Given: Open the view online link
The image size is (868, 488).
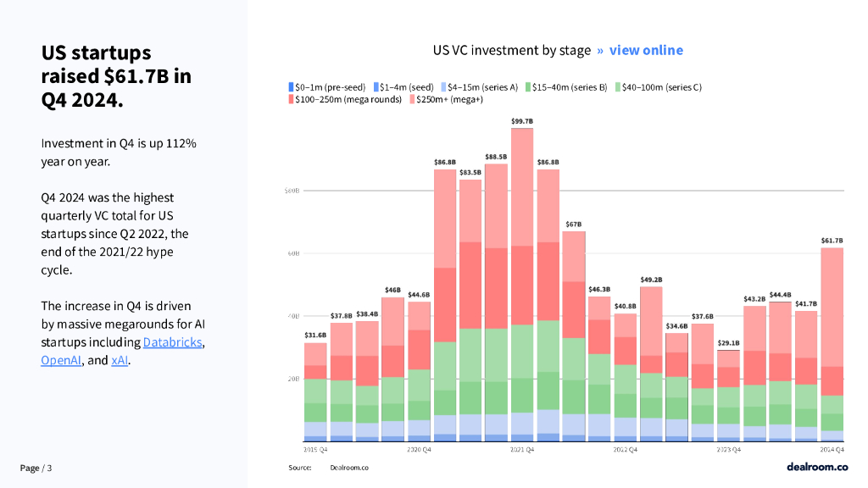Looking at the screenshot, I should tap(646, 50).
